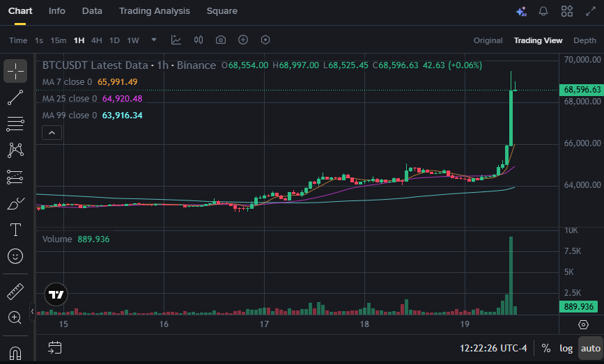
Task: Open the Square tab
Action: tap(222, 11)
